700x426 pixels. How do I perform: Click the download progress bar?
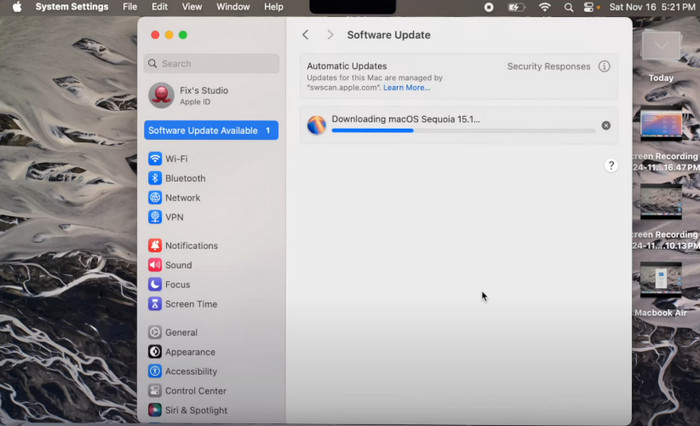(x=463, y=131)
